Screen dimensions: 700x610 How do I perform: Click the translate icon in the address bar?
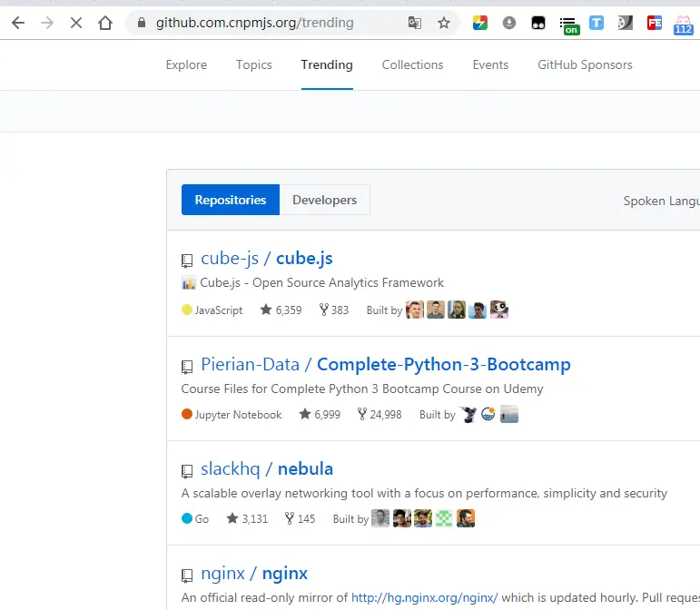(x=415, y=23)
